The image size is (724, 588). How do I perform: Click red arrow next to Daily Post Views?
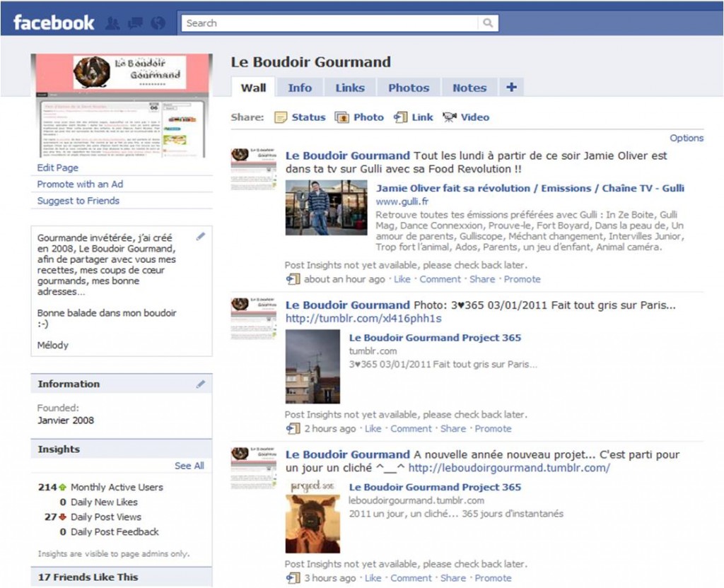click(x=62, y=517)
